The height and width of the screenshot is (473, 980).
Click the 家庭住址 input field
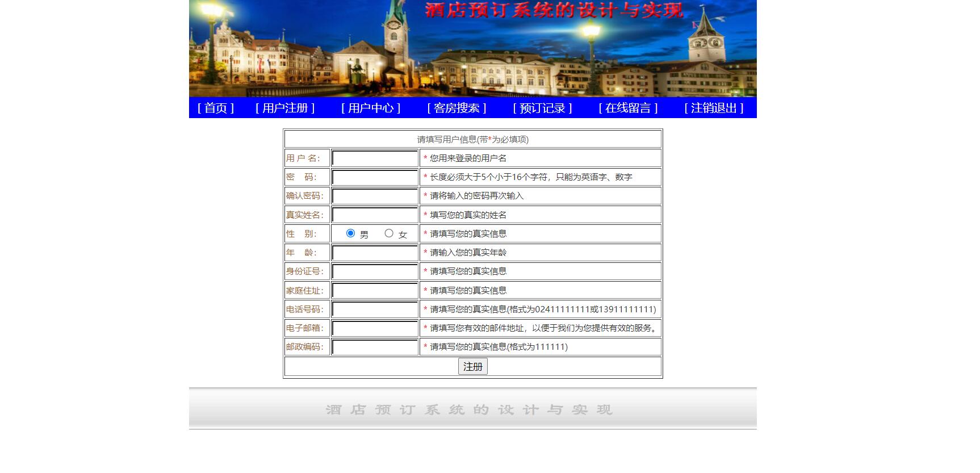(x=375, y=290)
